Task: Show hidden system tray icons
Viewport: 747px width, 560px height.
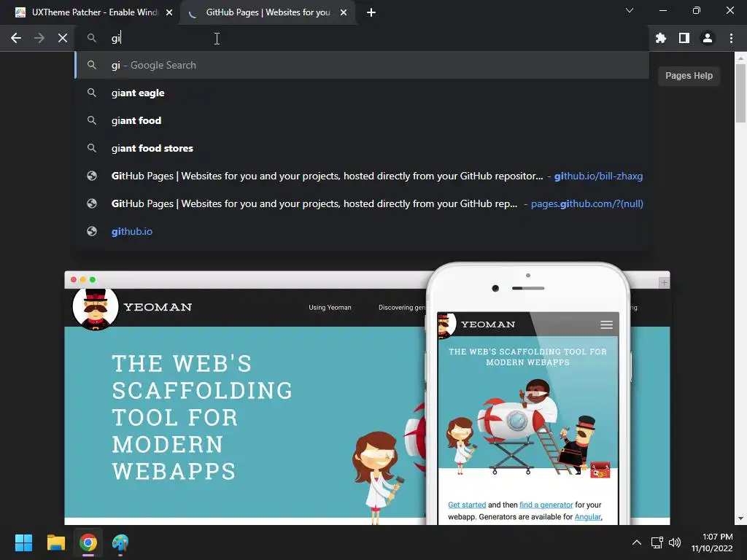Action: click(x=636, y=542)
